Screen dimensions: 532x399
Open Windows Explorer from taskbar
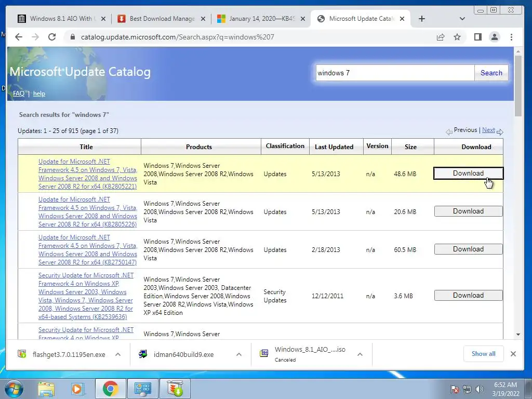click(46, 389)
